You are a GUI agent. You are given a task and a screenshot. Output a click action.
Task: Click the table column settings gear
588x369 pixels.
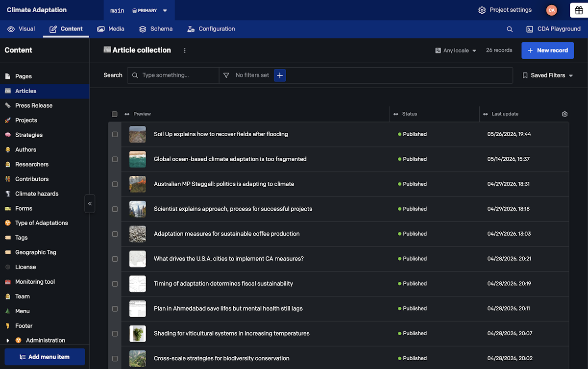[x=564, y=114]
